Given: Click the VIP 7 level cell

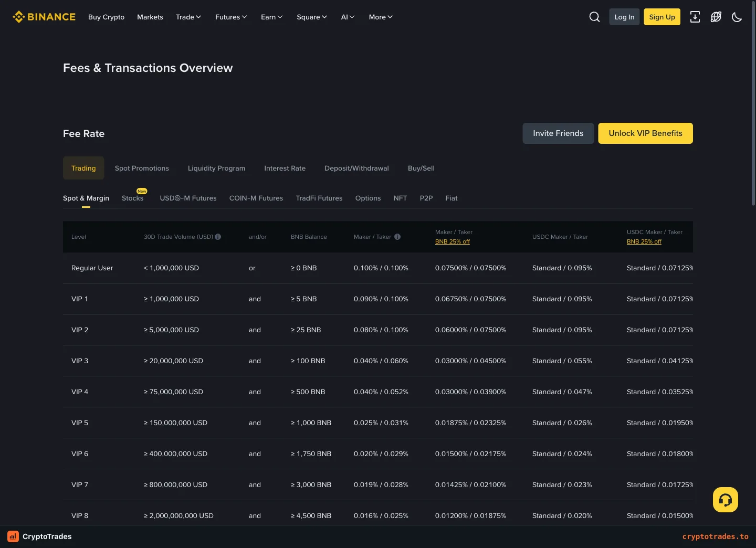Looking at the screenshot, I should 80,484.
